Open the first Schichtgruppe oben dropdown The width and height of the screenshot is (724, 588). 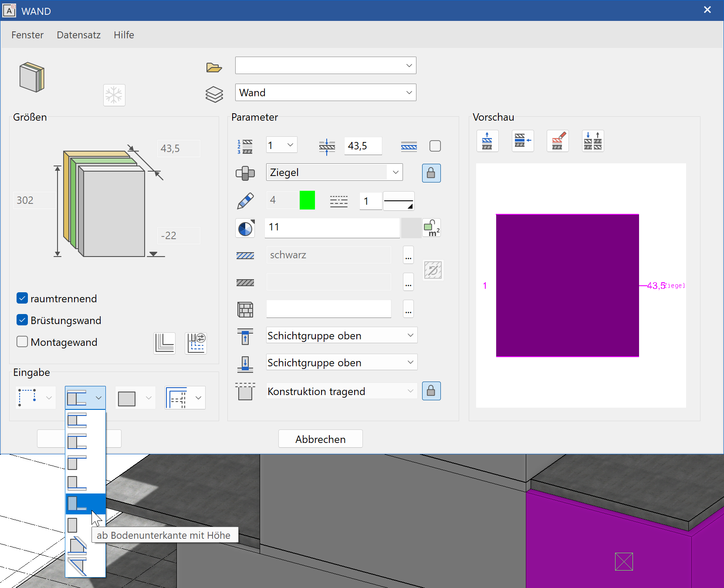click(x=342, y=335)
